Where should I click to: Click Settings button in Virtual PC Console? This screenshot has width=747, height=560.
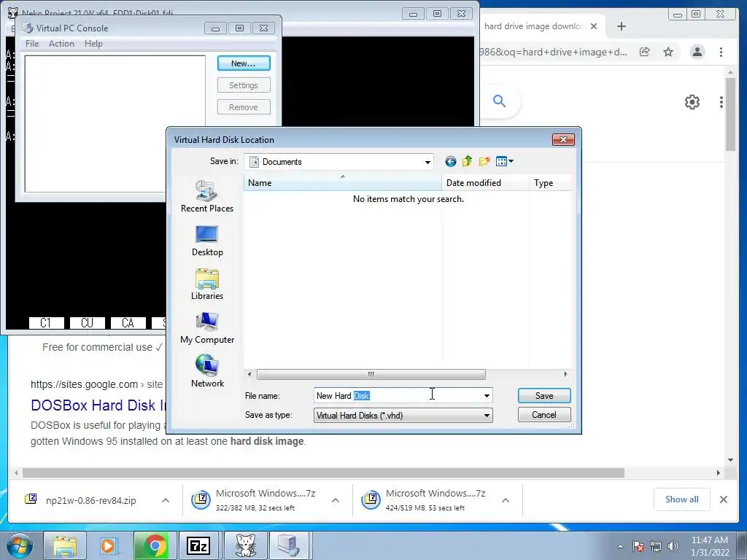pyautogui.click(x=244, y=85)
